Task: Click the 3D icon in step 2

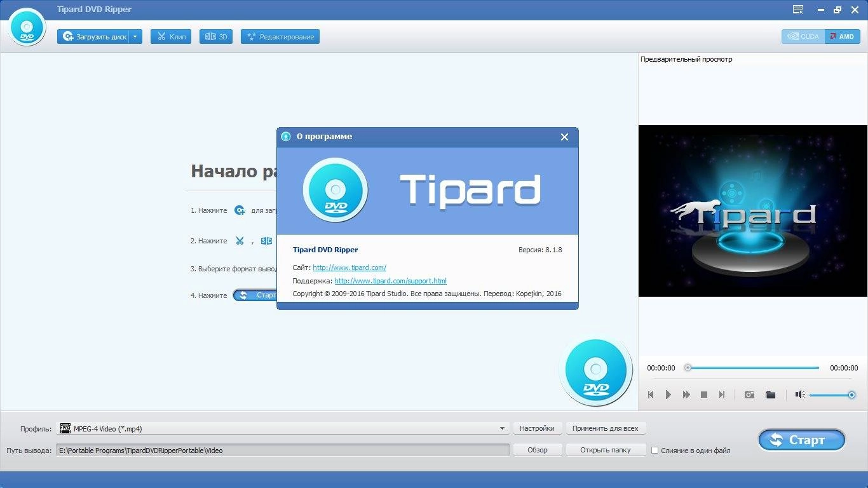Action: pos(267,241)
